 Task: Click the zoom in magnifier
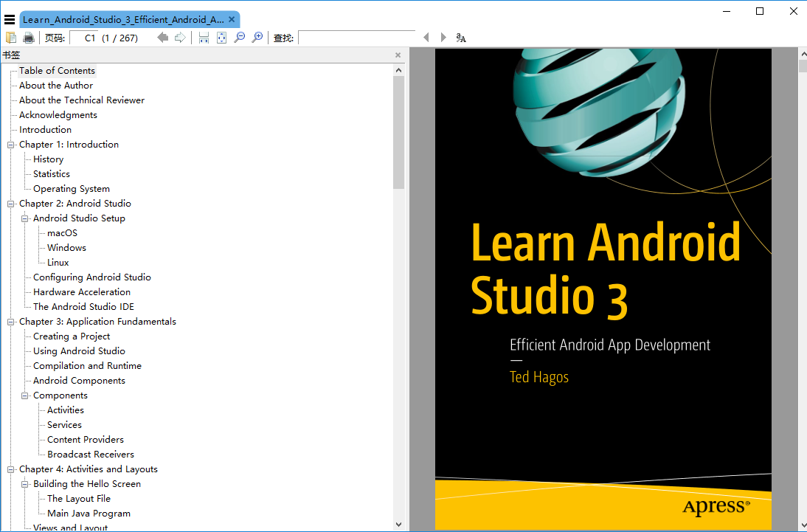(257, 38)
